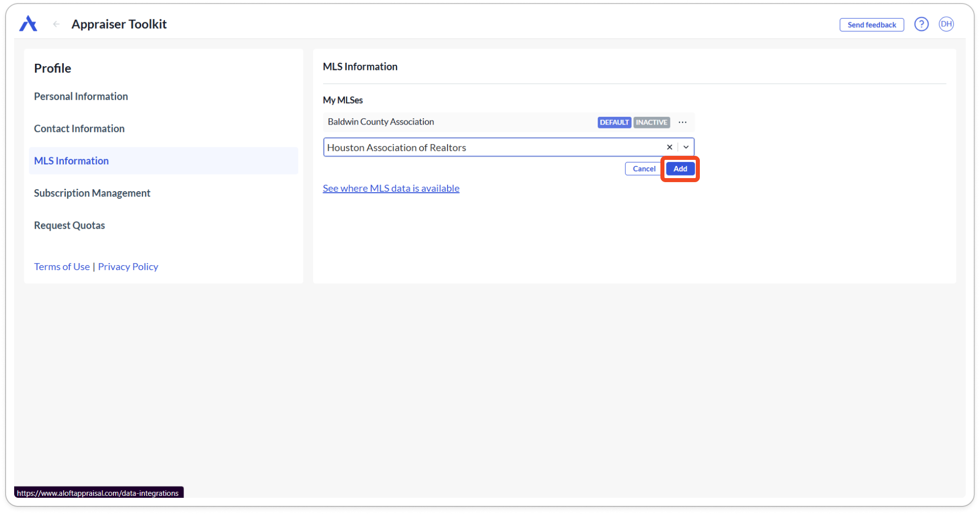Click the MLS Information panel heading
Image resolution: width=980 pixels, height=514 pixels.
tap(360, 67)
